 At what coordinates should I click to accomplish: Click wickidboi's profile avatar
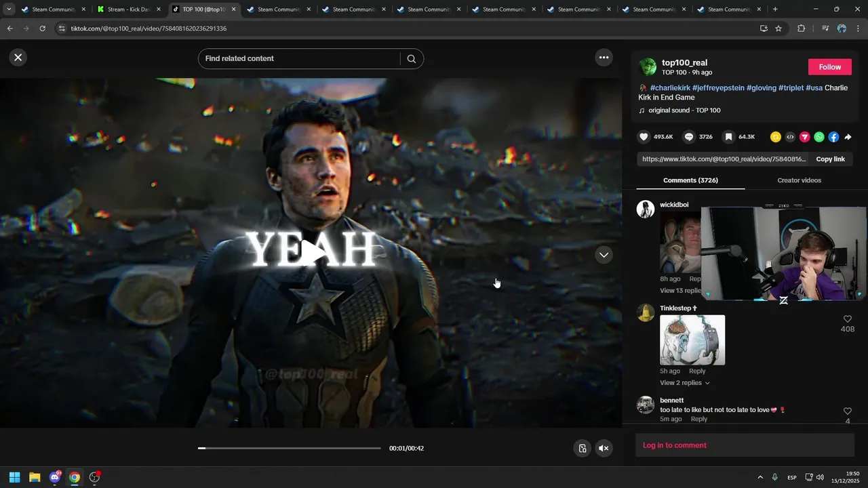click(x=645, y=209)
